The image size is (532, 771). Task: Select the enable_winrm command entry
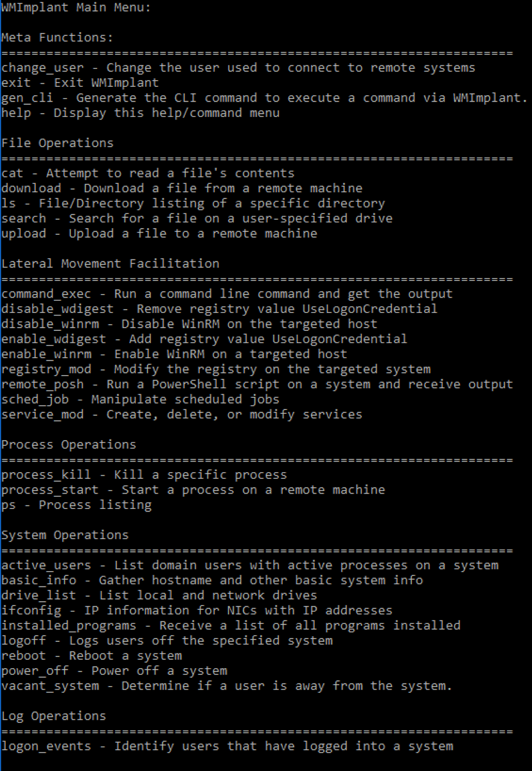174,354
